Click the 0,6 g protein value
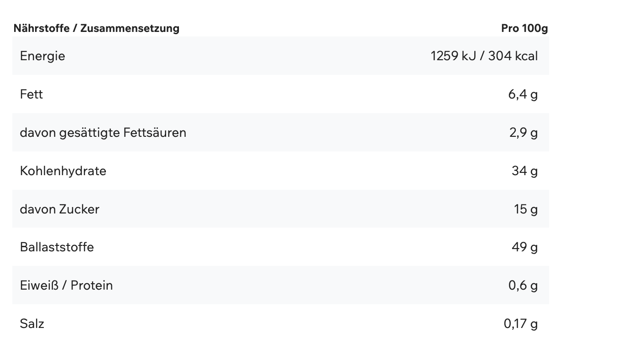 click(x=523, y=286)
